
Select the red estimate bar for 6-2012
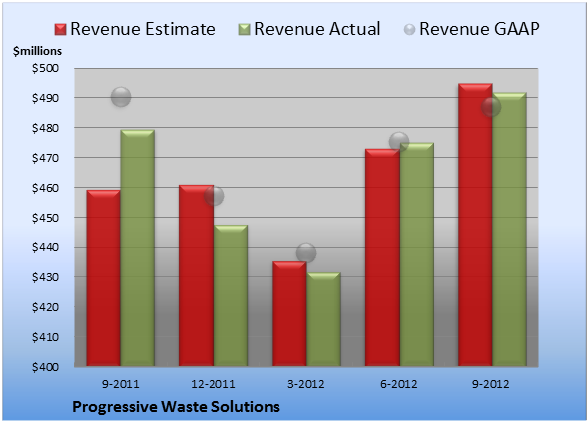point(382,257)
